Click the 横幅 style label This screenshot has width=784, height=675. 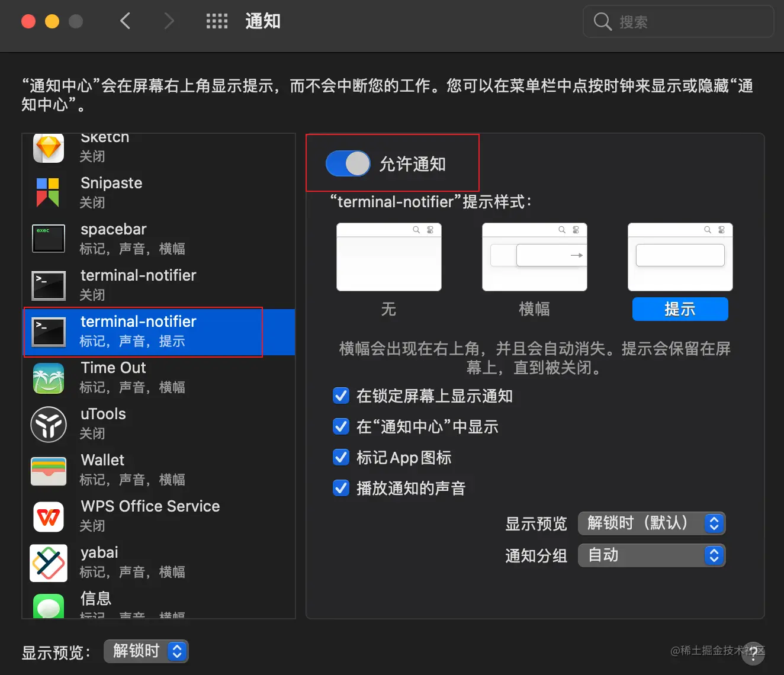click(534, 309)
